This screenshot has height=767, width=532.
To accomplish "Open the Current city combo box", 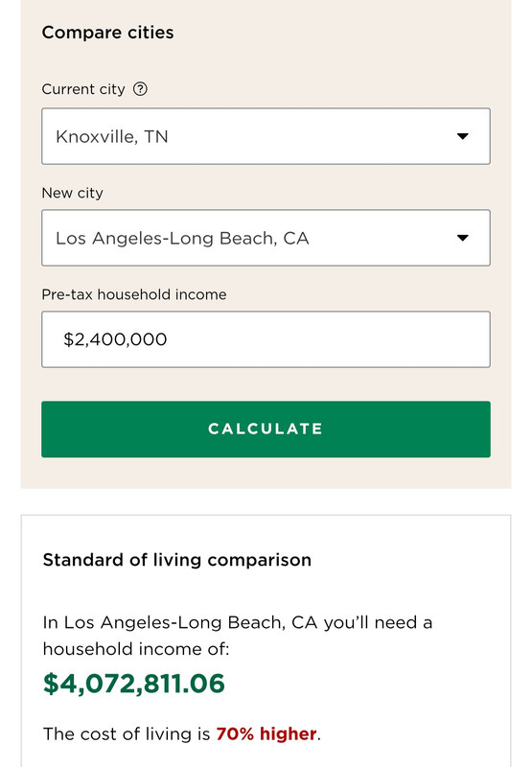I will coord(266,136).
